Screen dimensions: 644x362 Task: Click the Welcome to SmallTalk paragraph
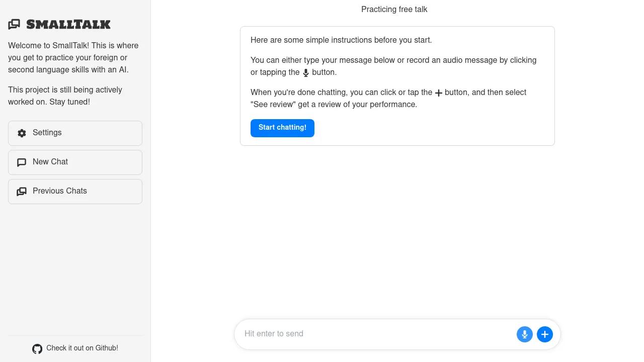[x=73, y=57]
